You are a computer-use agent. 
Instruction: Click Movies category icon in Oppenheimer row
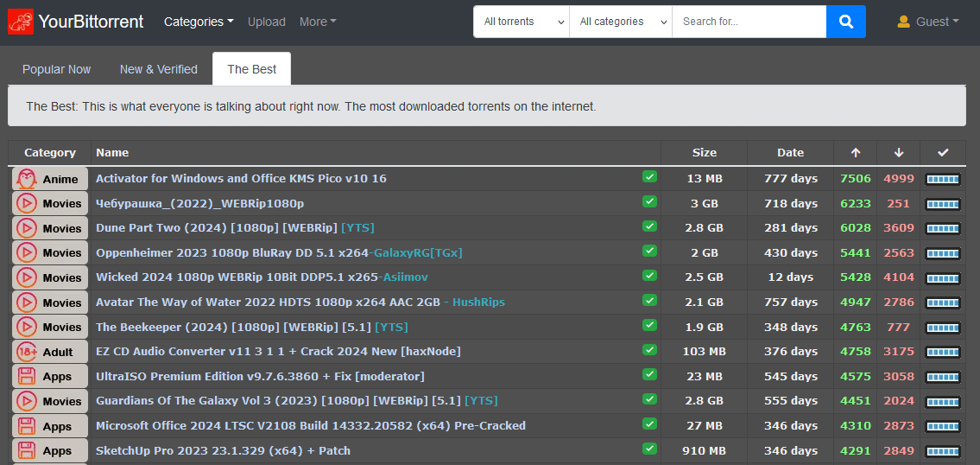pos(26,253)
